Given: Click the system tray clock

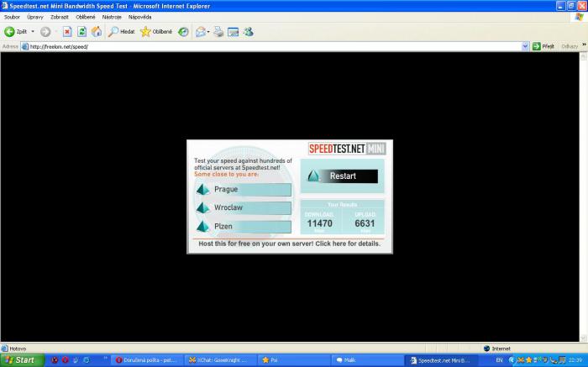Looking at the screenshot, I should click(575, 360).
